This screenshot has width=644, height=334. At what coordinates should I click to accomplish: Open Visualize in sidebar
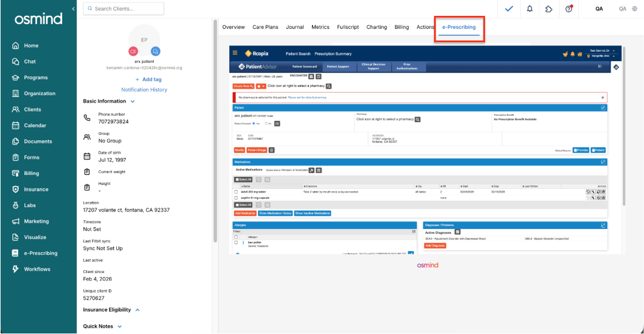(x=29, y=238)
